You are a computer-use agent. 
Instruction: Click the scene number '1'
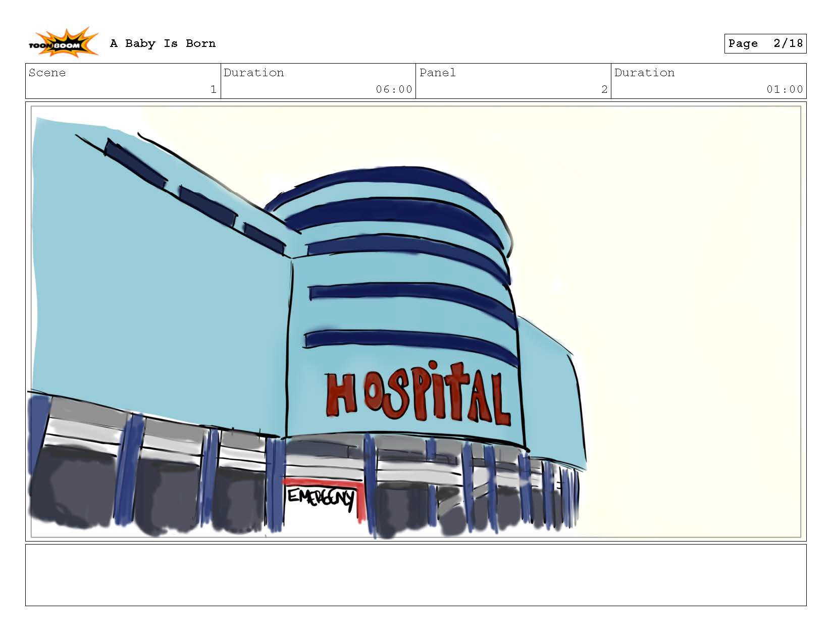[x=213, y=89]
